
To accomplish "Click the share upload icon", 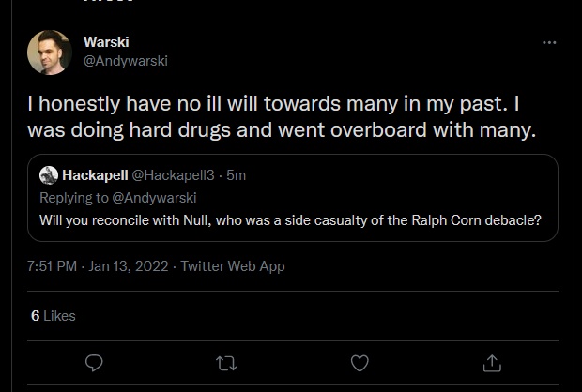I will click(492, 363).
